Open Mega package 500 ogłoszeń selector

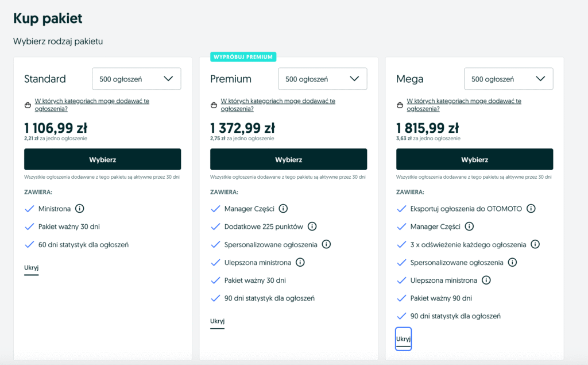pos(508,79)
